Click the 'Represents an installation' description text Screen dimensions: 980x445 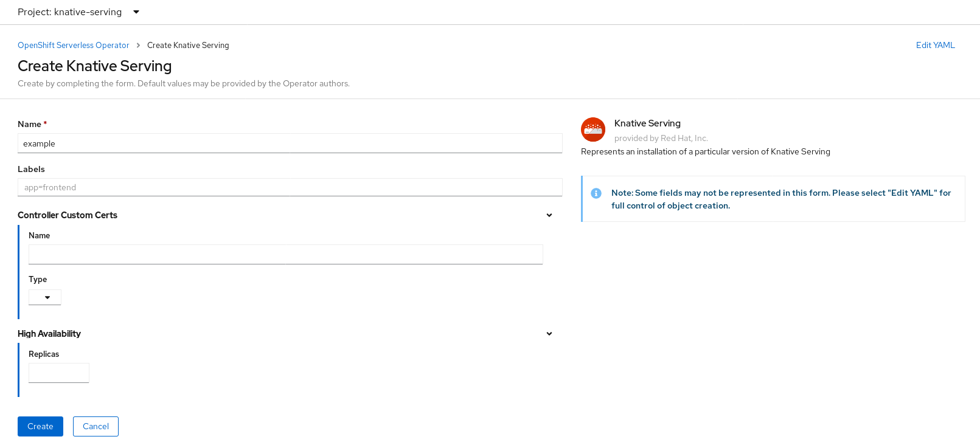[x=706, y=151]
